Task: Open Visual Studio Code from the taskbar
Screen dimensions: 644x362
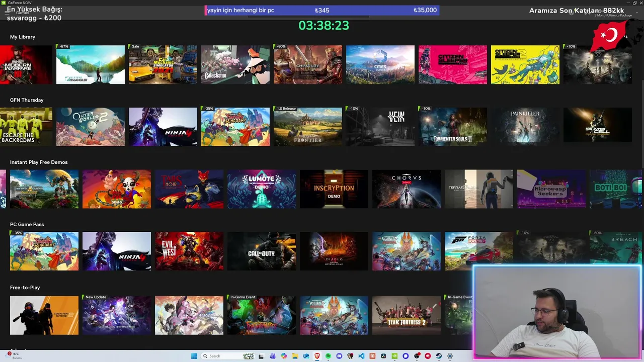Action: tap(361, 356)
